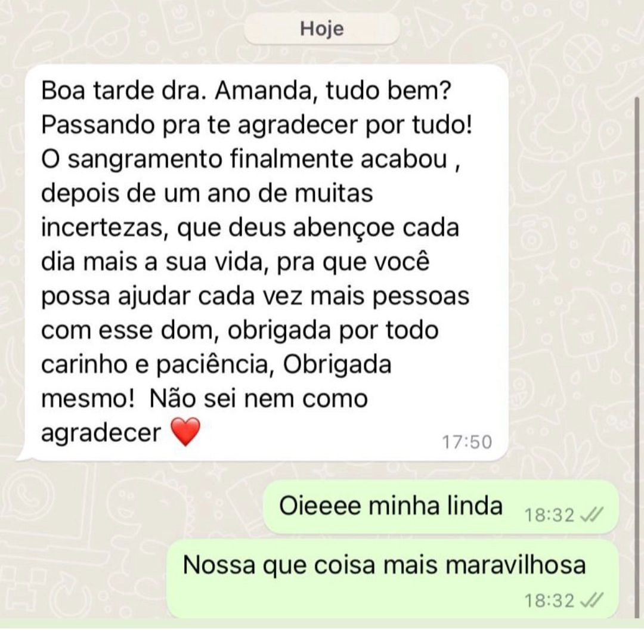
Task: Tap the Oieeee minha linda bubble
Action: tap(441, 507)
